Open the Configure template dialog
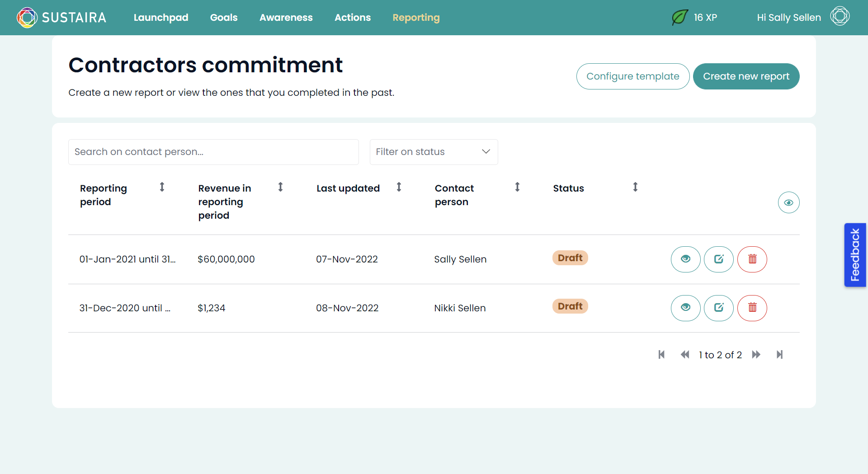Screen dimensions: 868x474 [632, 76]
